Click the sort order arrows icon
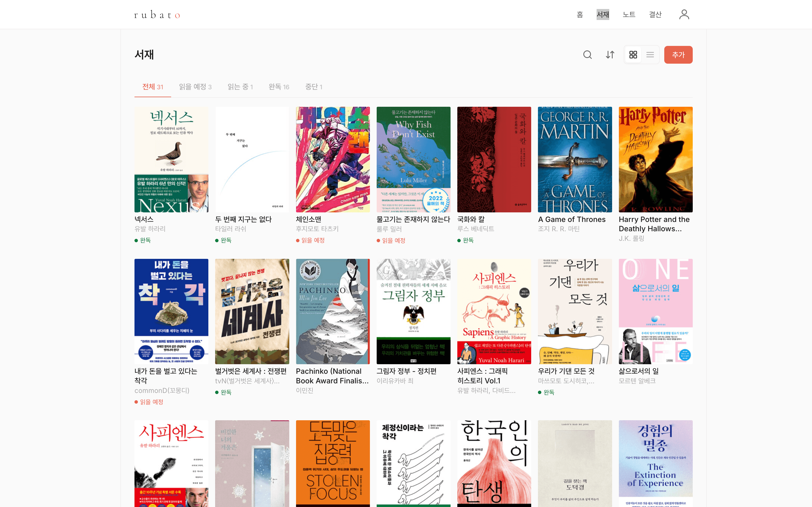 [610, 55]
